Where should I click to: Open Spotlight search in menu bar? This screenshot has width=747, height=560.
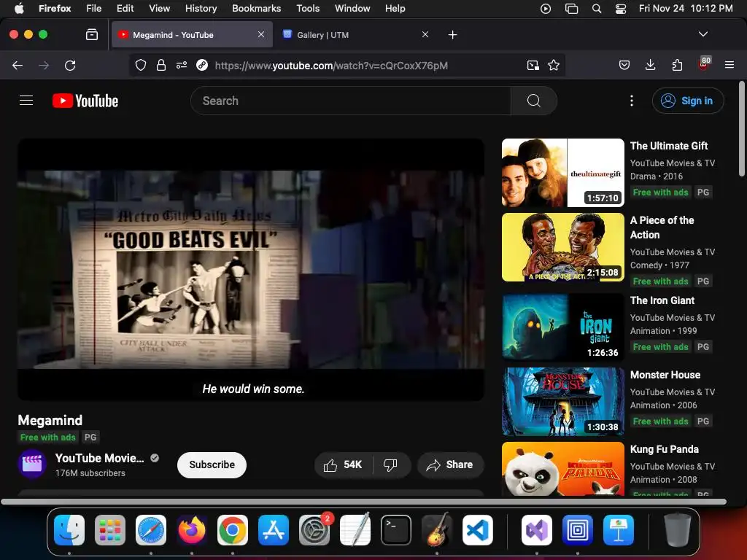pyautogui.click(x=596, y=9)
